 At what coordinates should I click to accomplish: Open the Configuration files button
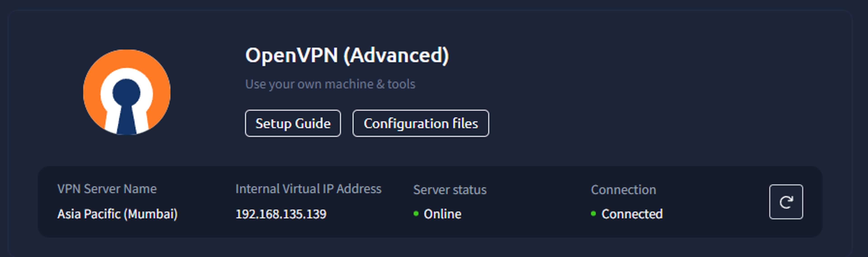coord(420,123)
